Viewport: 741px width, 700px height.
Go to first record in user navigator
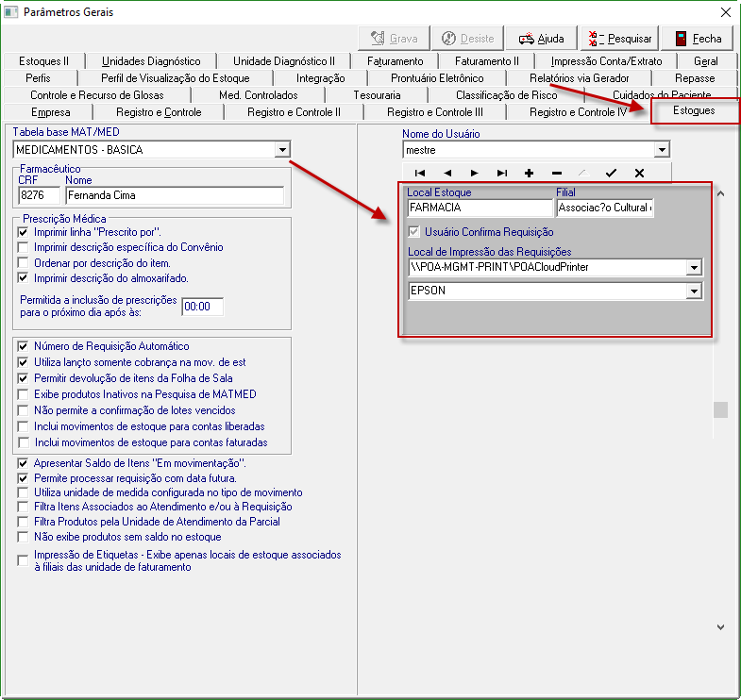420,173
